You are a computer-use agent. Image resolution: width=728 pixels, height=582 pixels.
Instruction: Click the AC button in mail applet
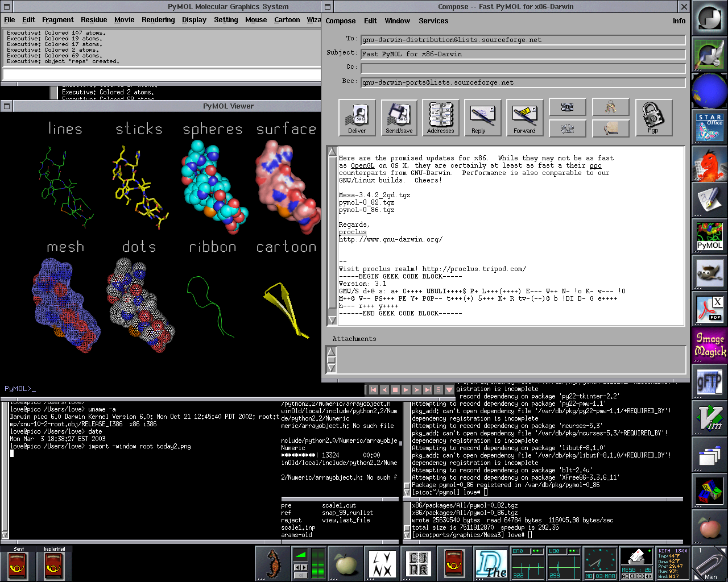point(625,576)
